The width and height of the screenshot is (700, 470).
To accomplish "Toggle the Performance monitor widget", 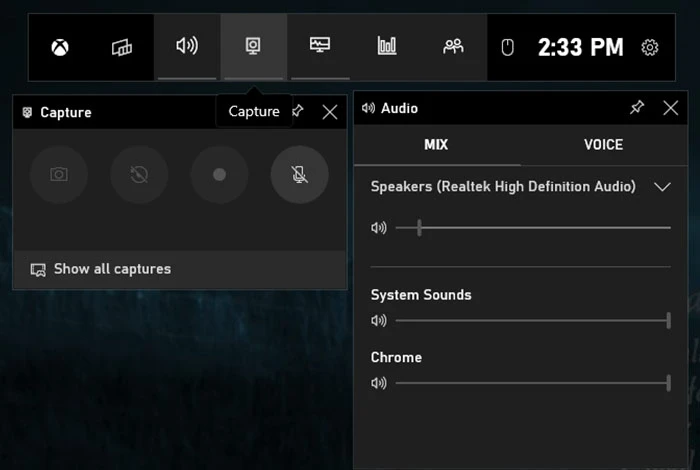I will [320, 46].
